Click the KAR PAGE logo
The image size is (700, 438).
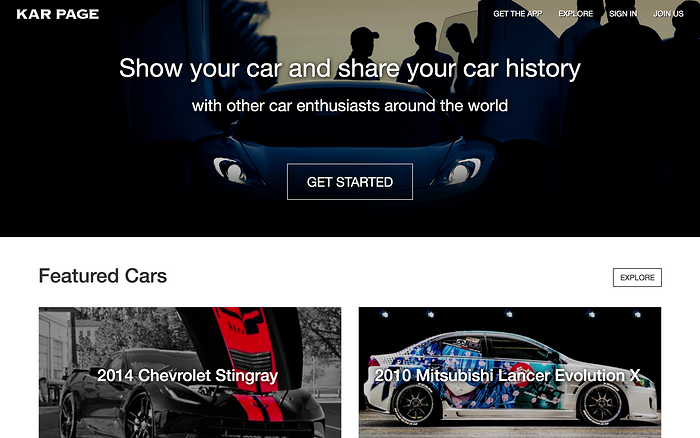(58, 14)
